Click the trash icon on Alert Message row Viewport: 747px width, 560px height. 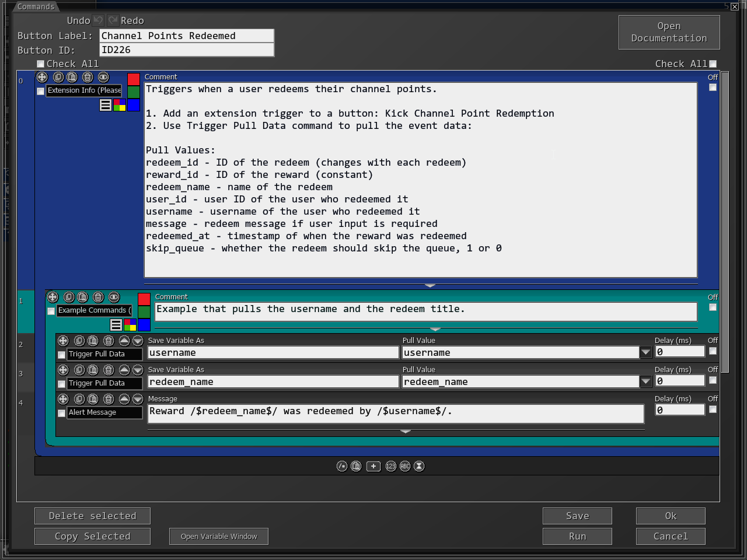click(x=109, y=399)
